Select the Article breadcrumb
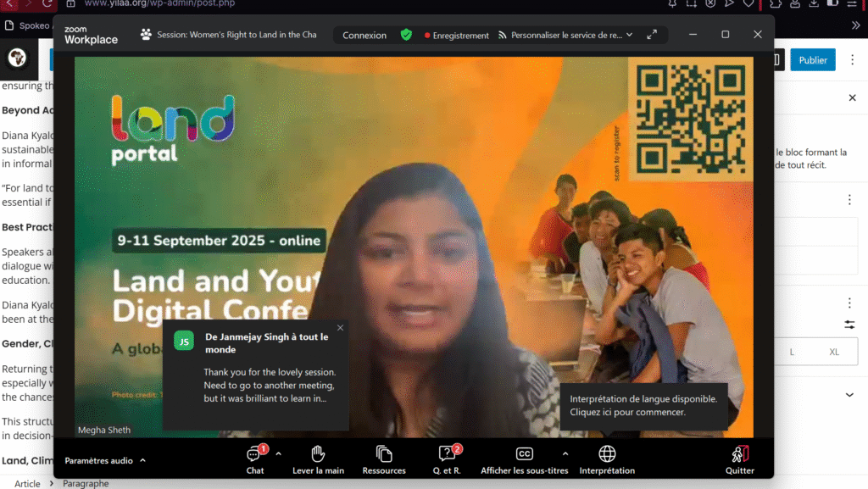 (x=27, y=483)
